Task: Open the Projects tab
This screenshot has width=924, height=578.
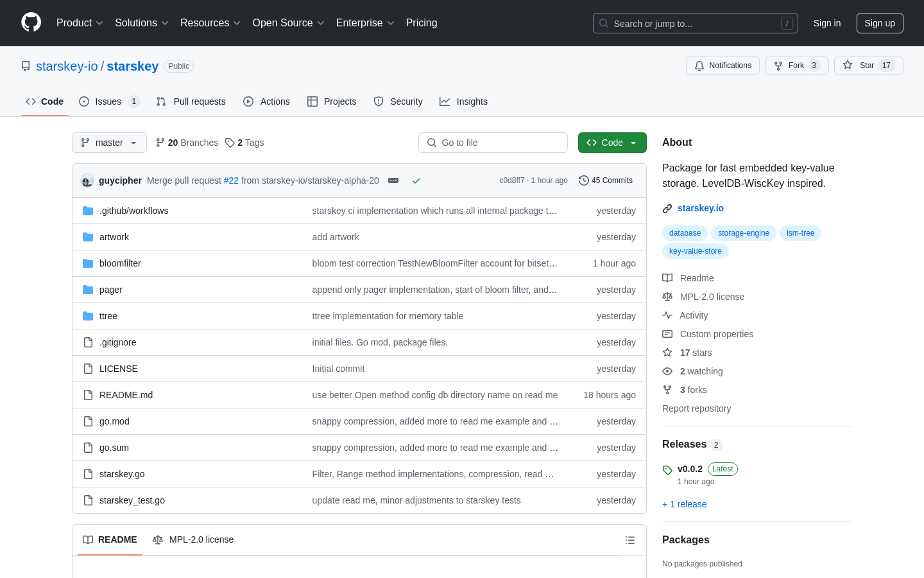Action: click(x=332, y=101)
